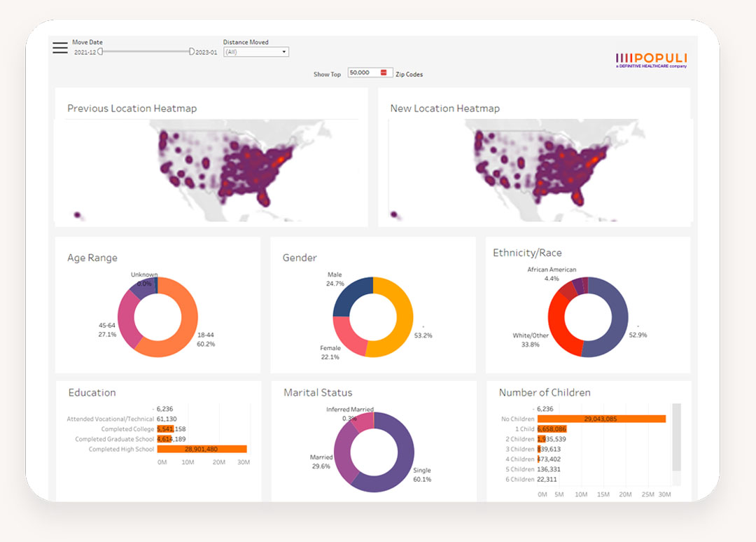Click the 'Zip Codes' label
Viewport: 756px width, 542px height.
[409, 74]
